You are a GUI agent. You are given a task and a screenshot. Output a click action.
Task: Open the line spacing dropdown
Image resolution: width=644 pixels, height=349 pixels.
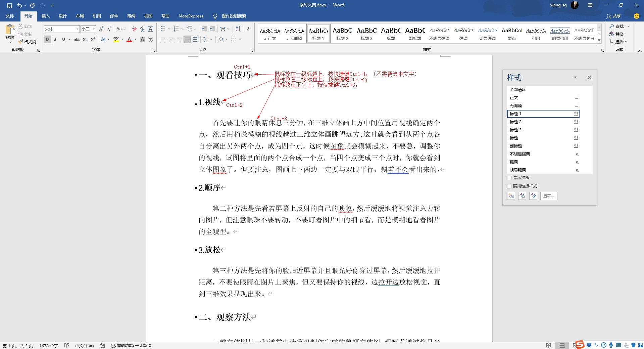pos(208,39)
